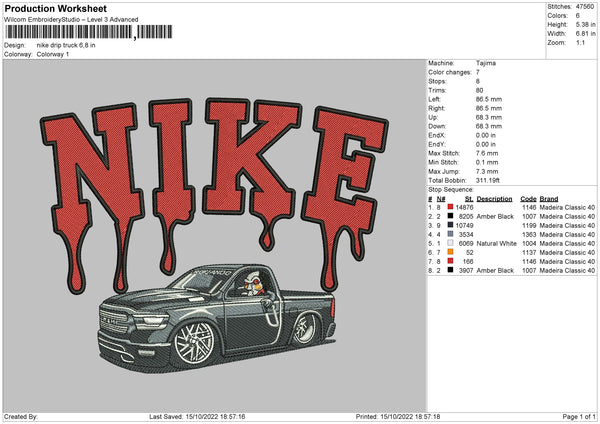Click the Max Stitch value 7.6 mm
The height and width of the screenshot is (424, 600).
pyautogui.click(x=487, y=153)
